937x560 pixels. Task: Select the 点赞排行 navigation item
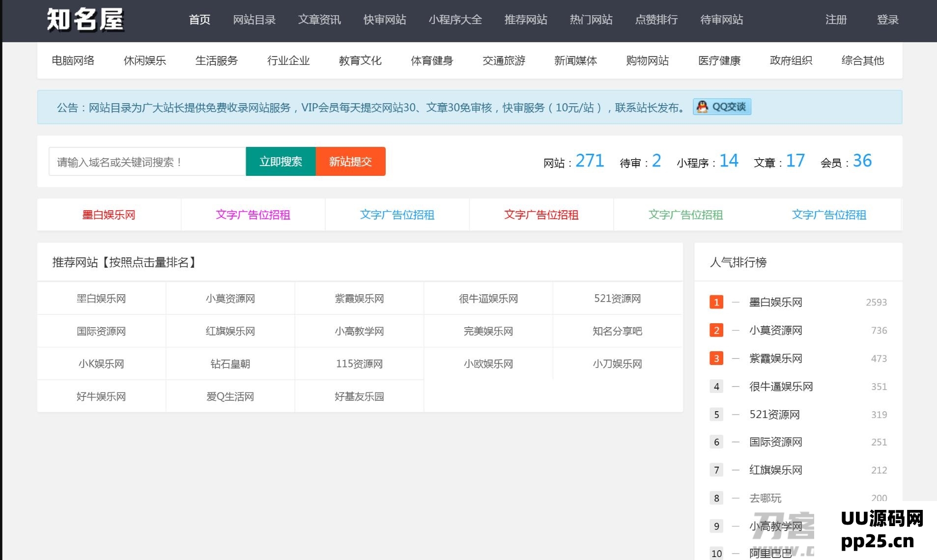pos(656,20)
